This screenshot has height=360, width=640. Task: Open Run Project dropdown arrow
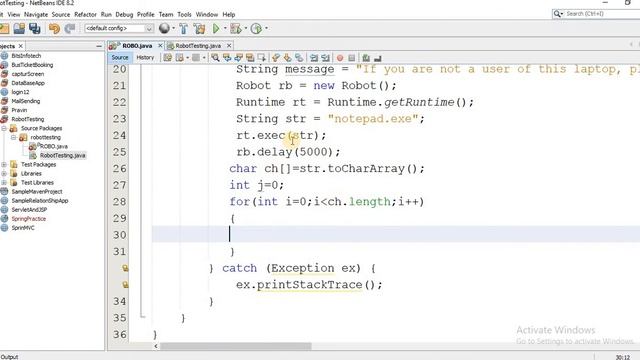pos(224,28)
